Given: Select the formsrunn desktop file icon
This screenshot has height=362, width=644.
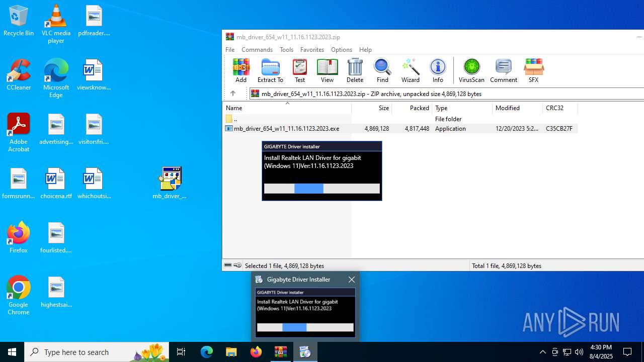Looking at the screenshot, I should pyautogui.click(x=19, y=184).
